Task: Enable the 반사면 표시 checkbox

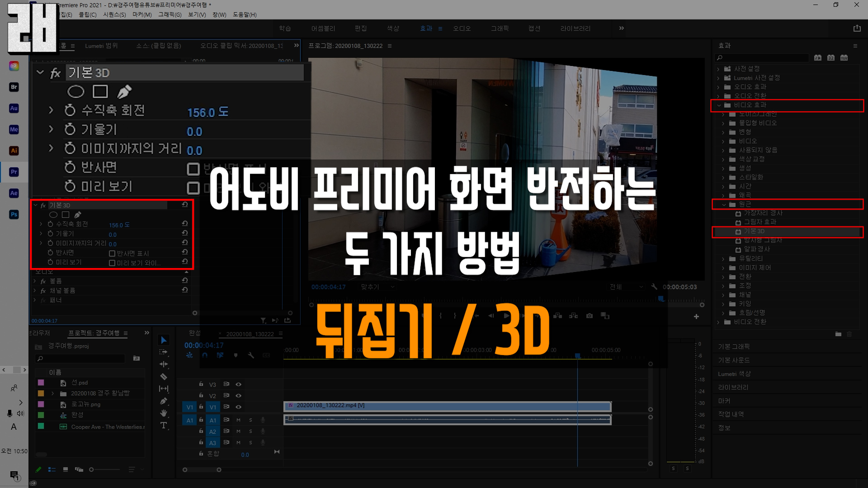Action: click(112, 253)
